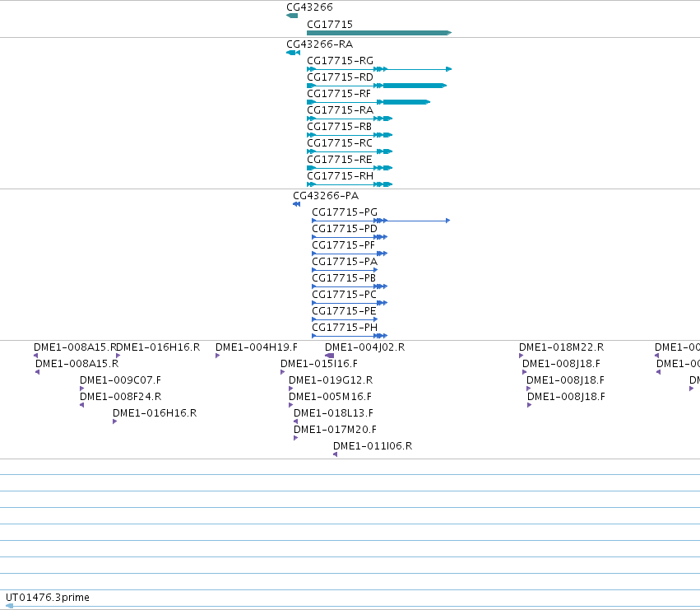The width and height of the screenshot is (700, 610).
Task: Open the CG17715-PE protein label
Action: (344, 311)
